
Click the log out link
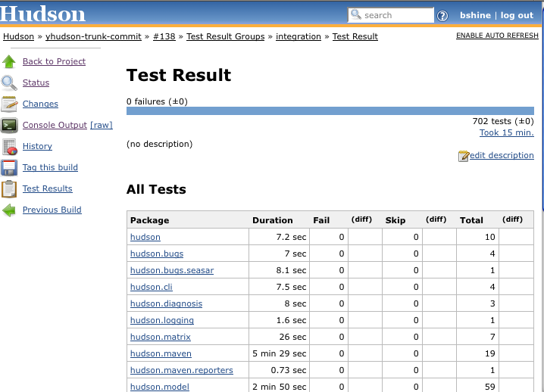517,15
